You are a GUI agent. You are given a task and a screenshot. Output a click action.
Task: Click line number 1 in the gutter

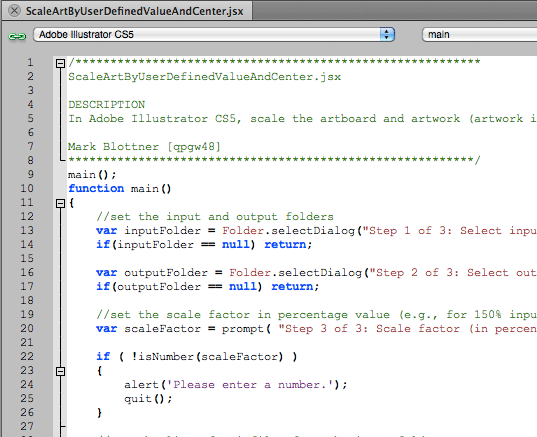point(30,62)
